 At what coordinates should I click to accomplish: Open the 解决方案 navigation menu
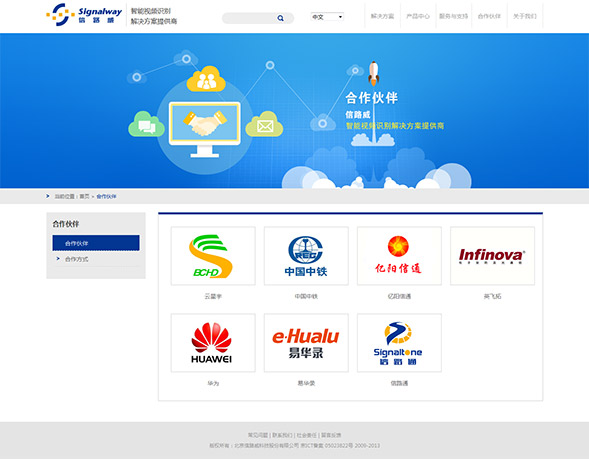point(382,16)
